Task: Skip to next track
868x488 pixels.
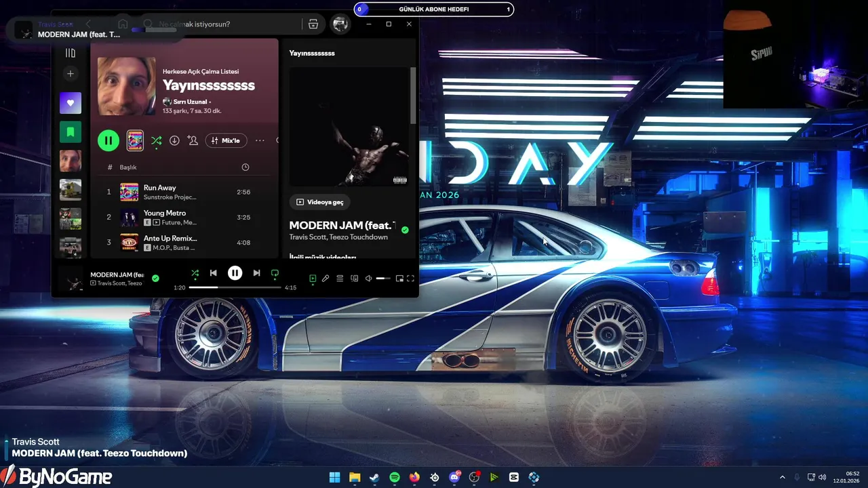Action: click(256, 272)
